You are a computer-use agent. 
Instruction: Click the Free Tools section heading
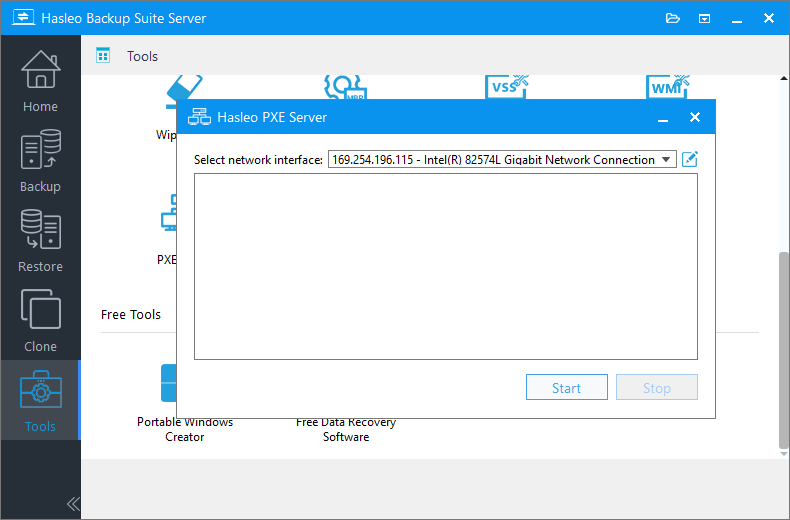pos(130,314)
